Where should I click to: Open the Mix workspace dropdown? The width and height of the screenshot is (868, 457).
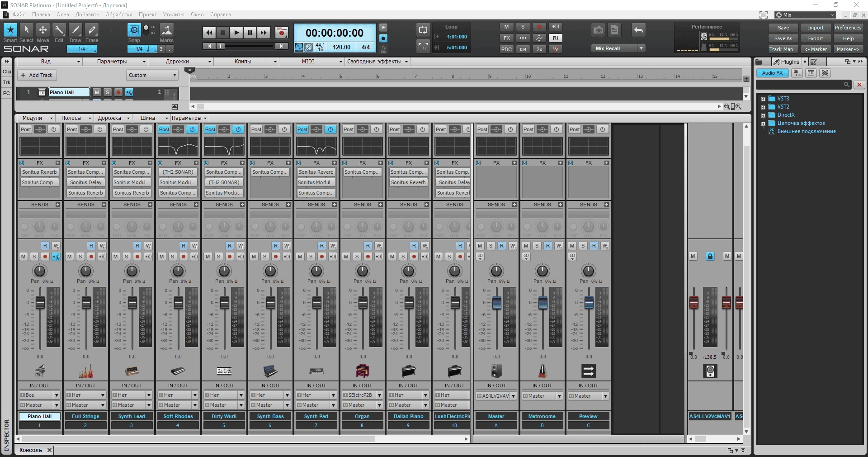click(x=832, y=15)
